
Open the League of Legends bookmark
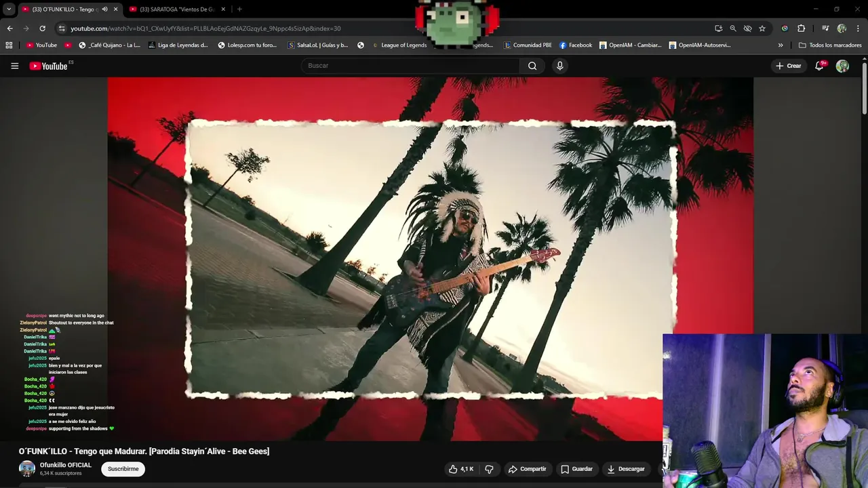pyautogui.click(x=399, y=45)
